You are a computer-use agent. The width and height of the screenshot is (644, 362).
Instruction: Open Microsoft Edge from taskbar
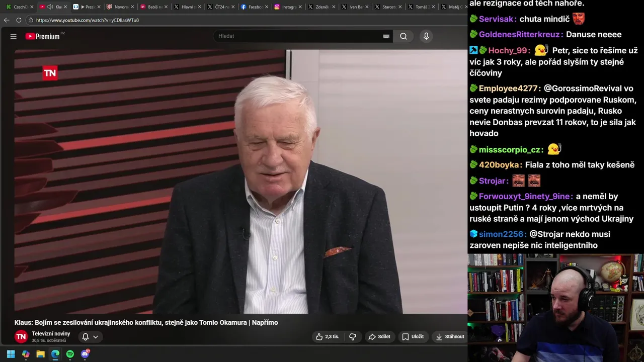coord(55,354)
